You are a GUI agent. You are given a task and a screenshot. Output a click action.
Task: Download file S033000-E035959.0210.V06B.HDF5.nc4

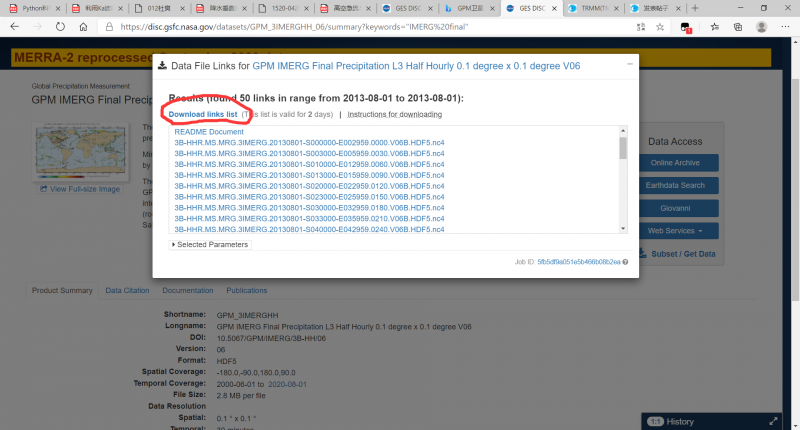click(x=309, y=218)
